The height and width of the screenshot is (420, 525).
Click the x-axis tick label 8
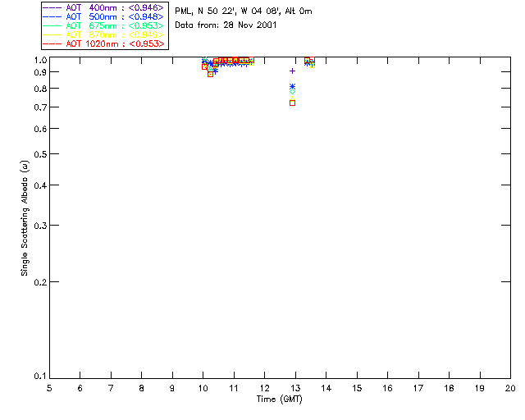click(x=142, y=389)
